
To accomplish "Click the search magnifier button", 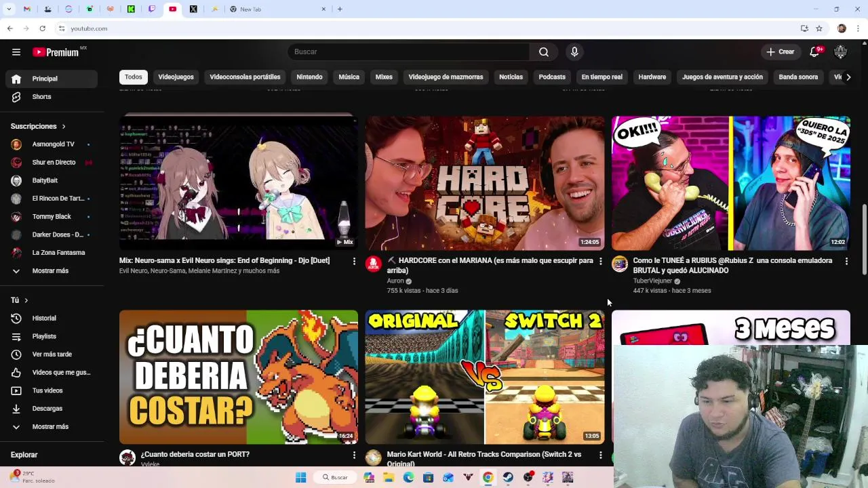I will pos(544,52).
